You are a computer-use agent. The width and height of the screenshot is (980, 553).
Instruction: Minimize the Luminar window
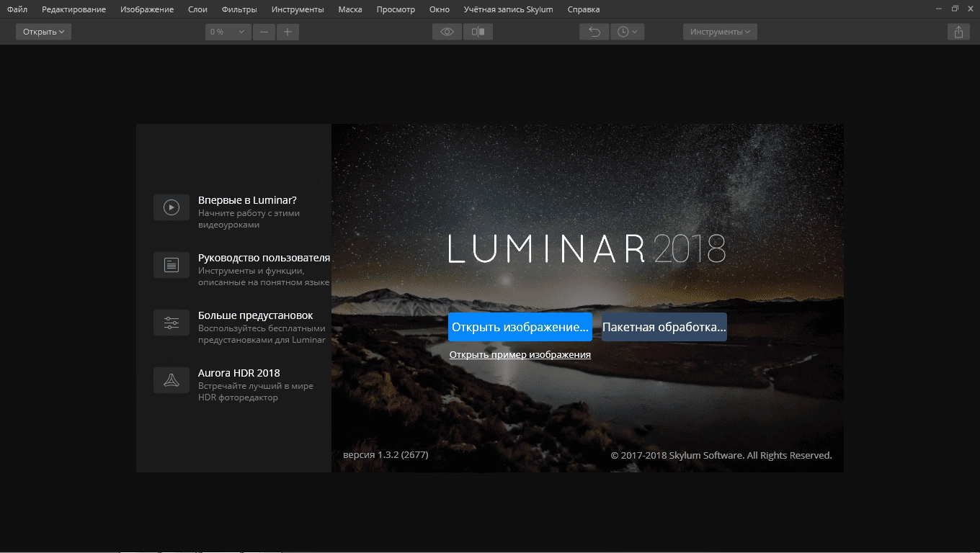pyautogui.click(x=939, y=9)
